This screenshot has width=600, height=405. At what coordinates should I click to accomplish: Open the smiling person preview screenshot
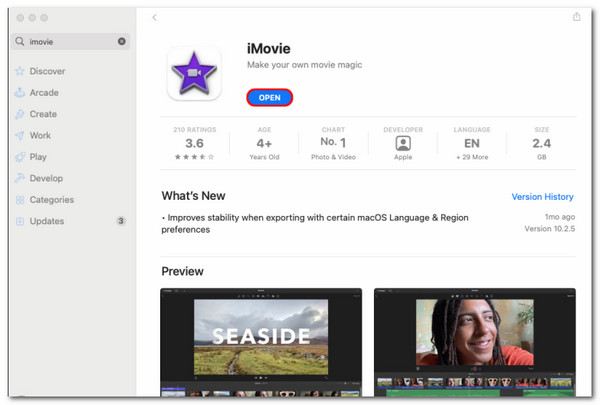[x=475, y=342]
